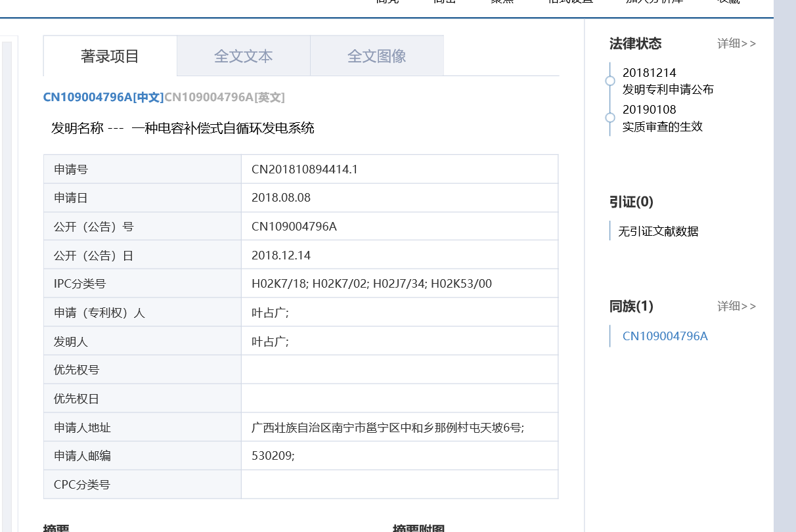Click 叶占广 in the 申请（专利权）人 row
This screenshot has width=796, height=532.
pos(270,313)
